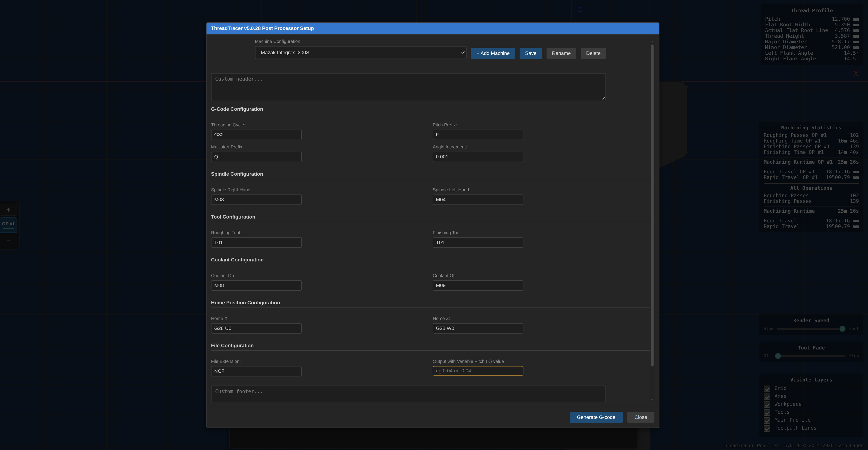Toggle the Grid layer visibility

point(767,388)
